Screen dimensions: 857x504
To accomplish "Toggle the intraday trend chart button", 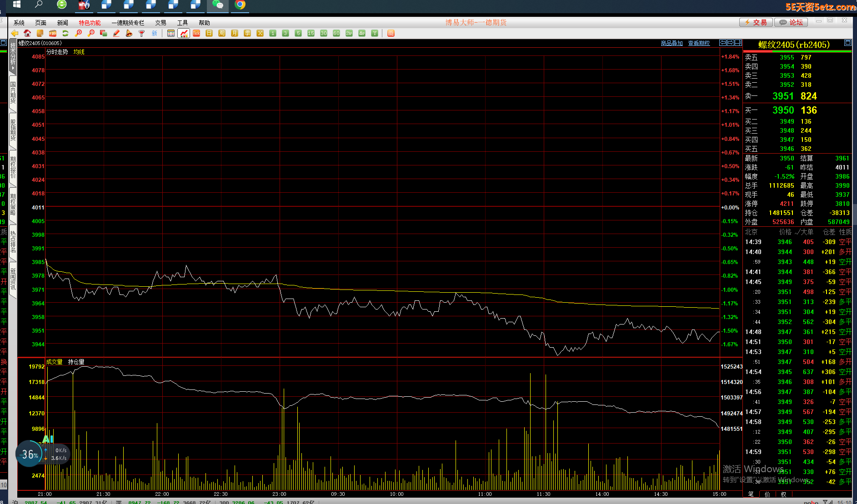I will click(x=184, y=33).
